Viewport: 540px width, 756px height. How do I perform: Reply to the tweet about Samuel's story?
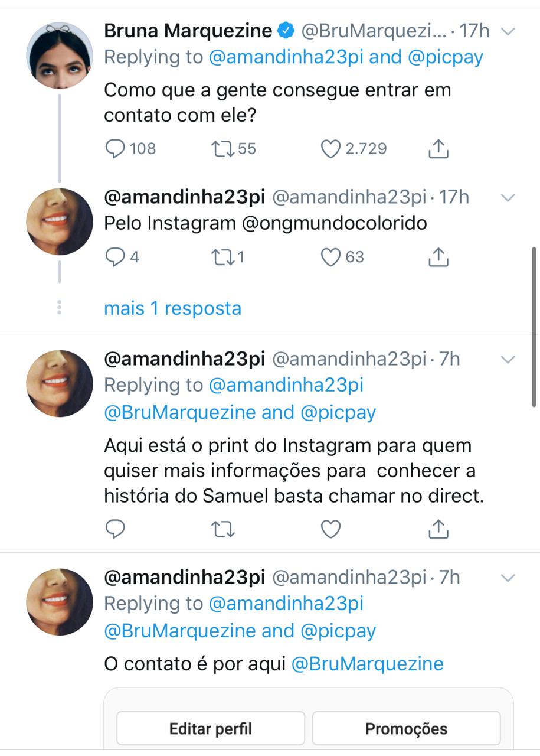pyautogui.click(x=115, y=529)
